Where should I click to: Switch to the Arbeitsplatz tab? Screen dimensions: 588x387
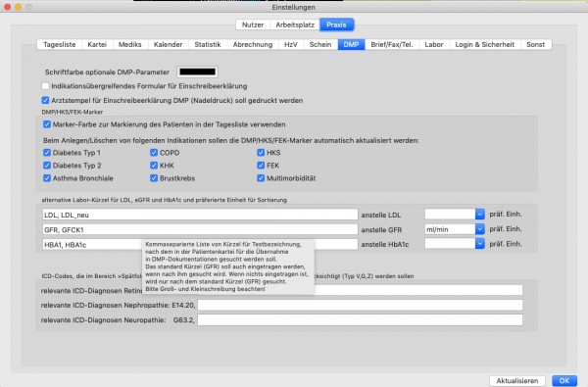click(295, 24)
